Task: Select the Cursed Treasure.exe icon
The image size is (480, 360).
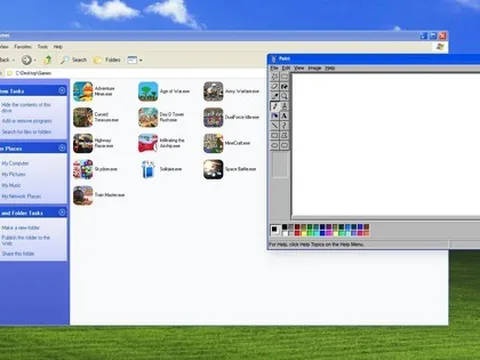Action: (83, 117)
